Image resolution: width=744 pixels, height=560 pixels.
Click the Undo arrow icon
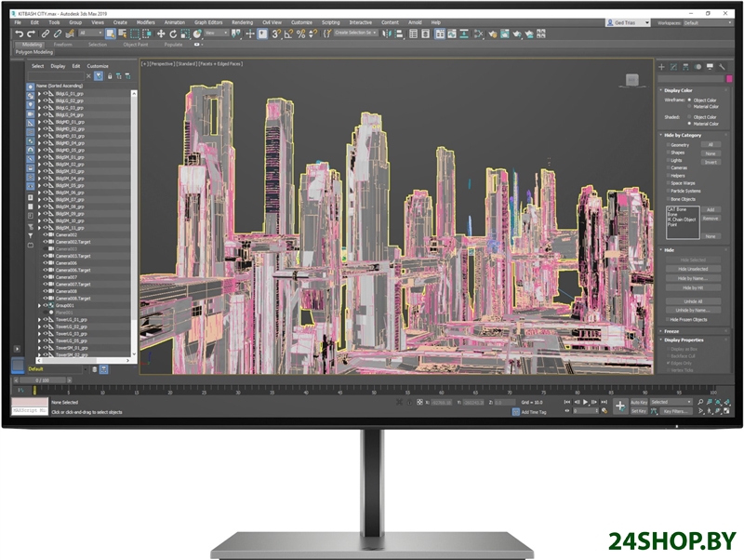pyautogui.click(x=20, y=33)
